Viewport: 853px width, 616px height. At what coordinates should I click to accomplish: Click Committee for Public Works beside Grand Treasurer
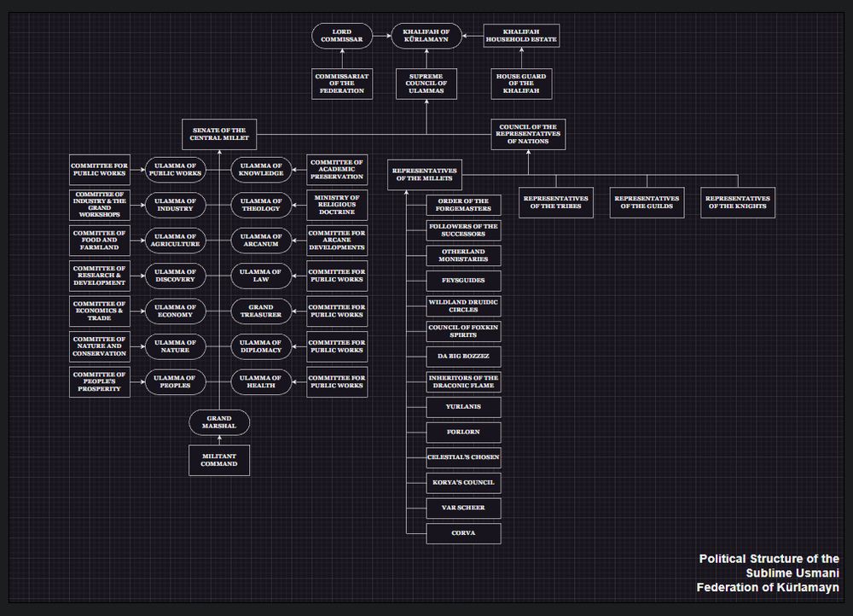(x=337, y=311)
